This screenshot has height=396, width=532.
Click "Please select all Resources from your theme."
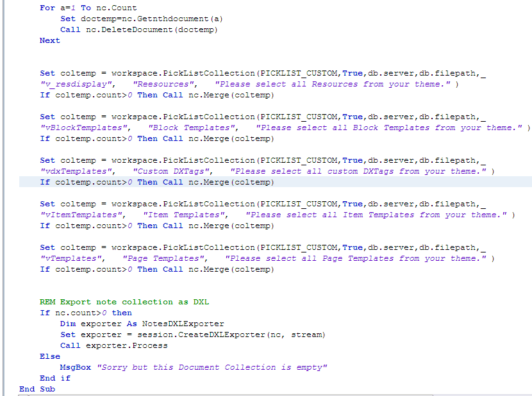pos(333,84)
